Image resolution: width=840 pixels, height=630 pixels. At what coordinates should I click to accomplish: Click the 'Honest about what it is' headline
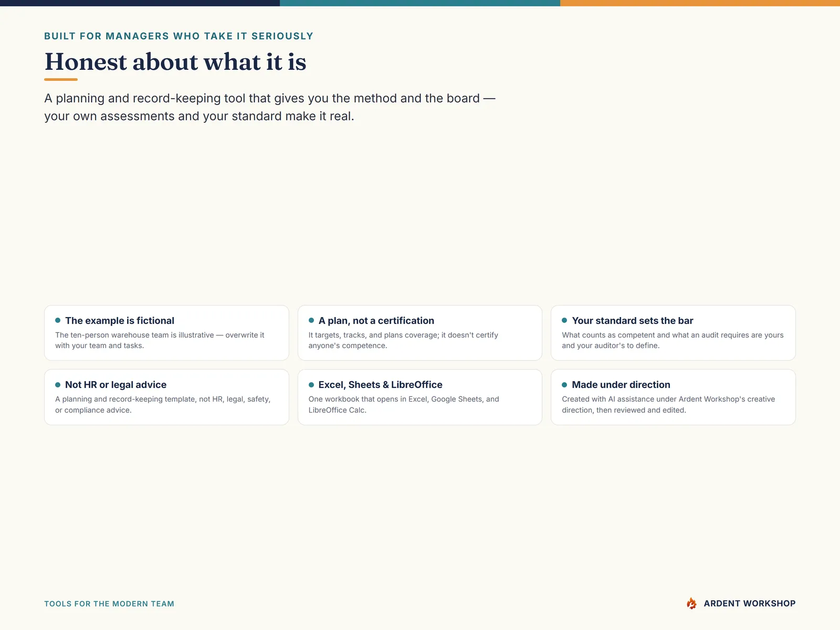coord(175,61)
